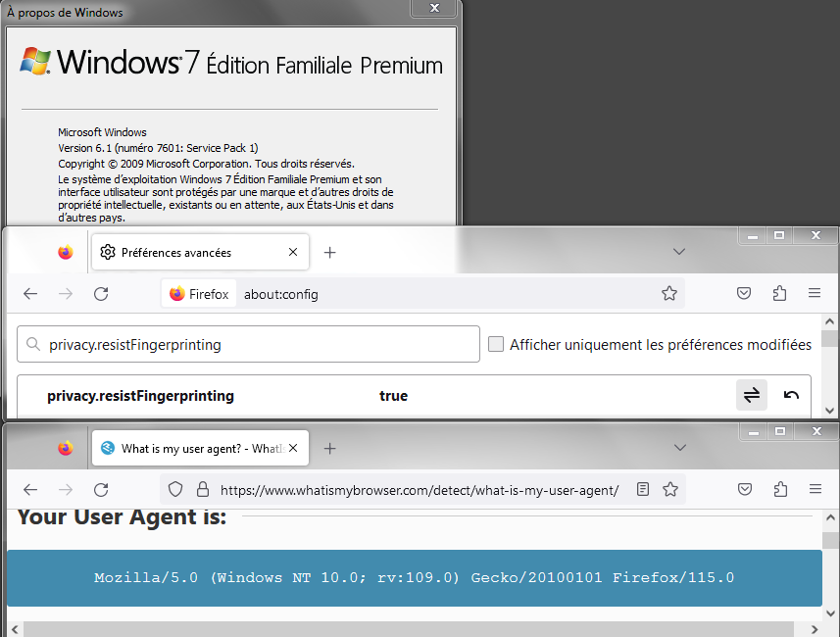Screen dimensions: 840x637
Task: Reload the whatismybrowser page
Action: click(x=101, y=490)
